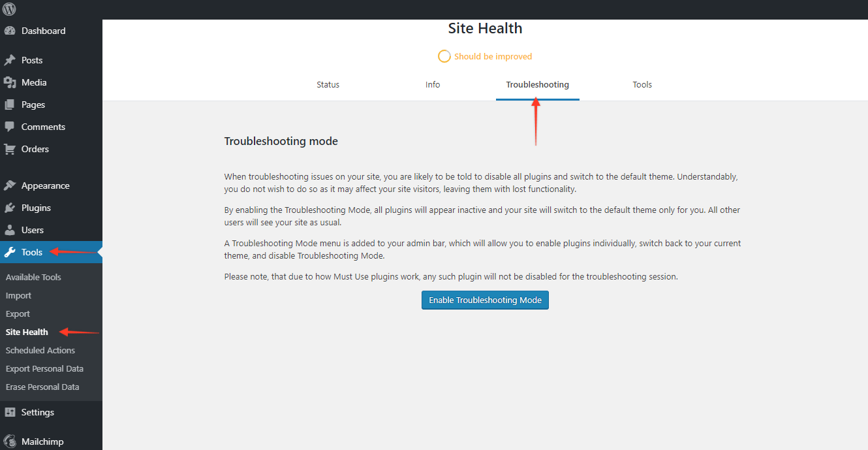Select the Tools menu label
868x450 pixels.
(32, 252)
